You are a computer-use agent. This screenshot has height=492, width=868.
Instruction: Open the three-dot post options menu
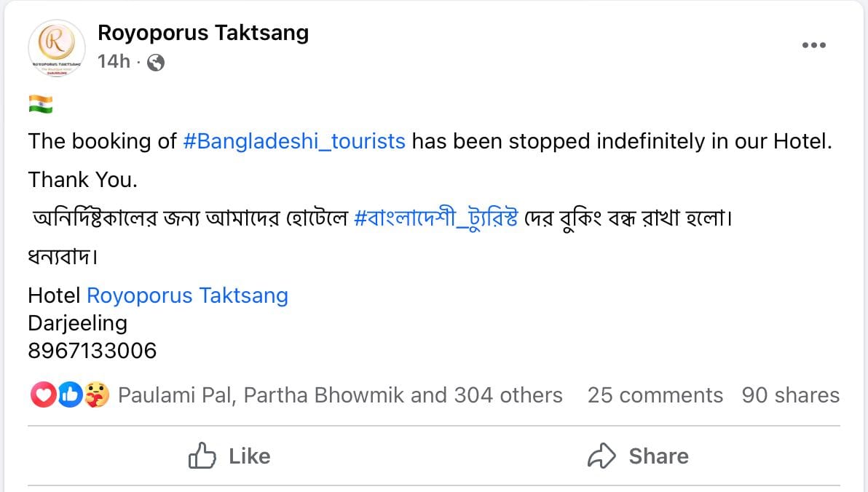[814, 45]
